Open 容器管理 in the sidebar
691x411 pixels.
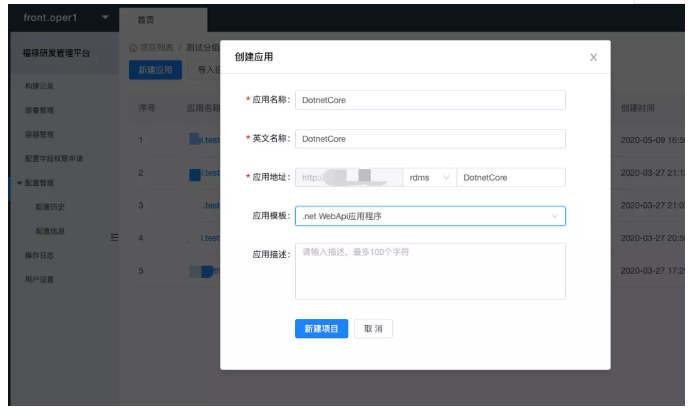pos(39,134)
